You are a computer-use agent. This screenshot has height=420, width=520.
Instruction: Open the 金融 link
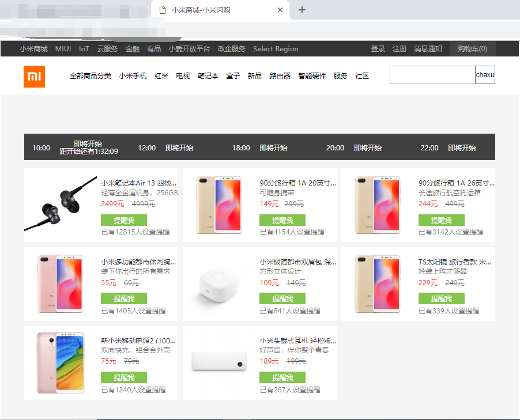tap(133, 49)
